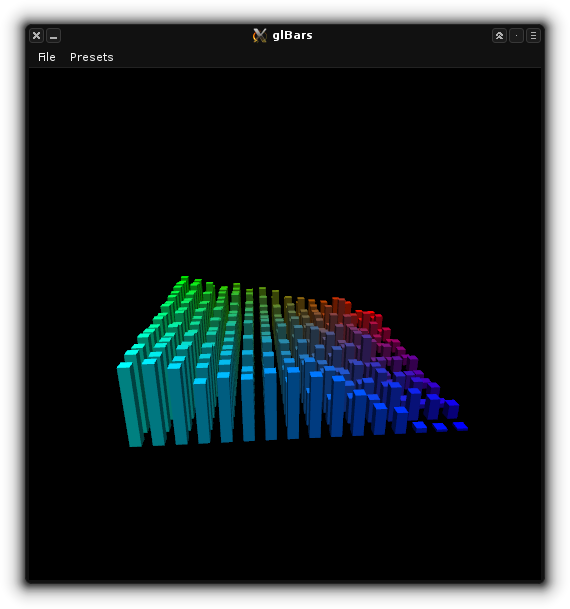
Task: Click the orange bars at the back row
Action: coord(311,306)
